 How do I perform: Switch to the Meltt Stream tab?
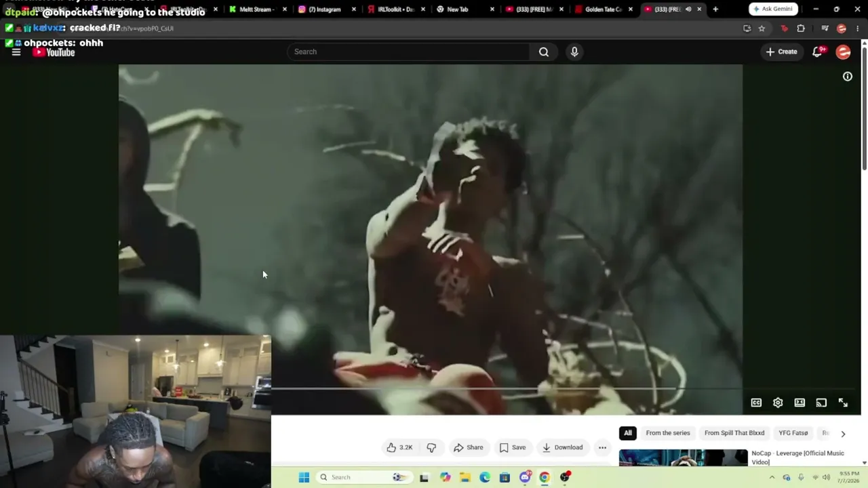(x=256, y=9)
